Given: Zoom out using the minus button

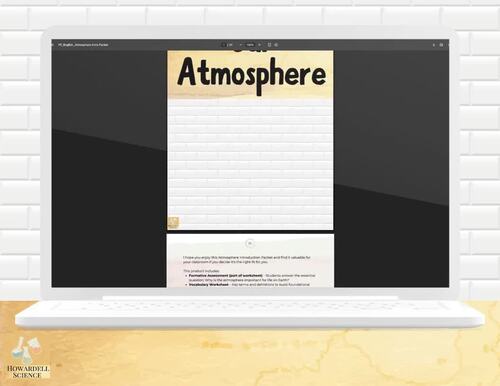Looking at the screenshot, I should tap(241, 45).
